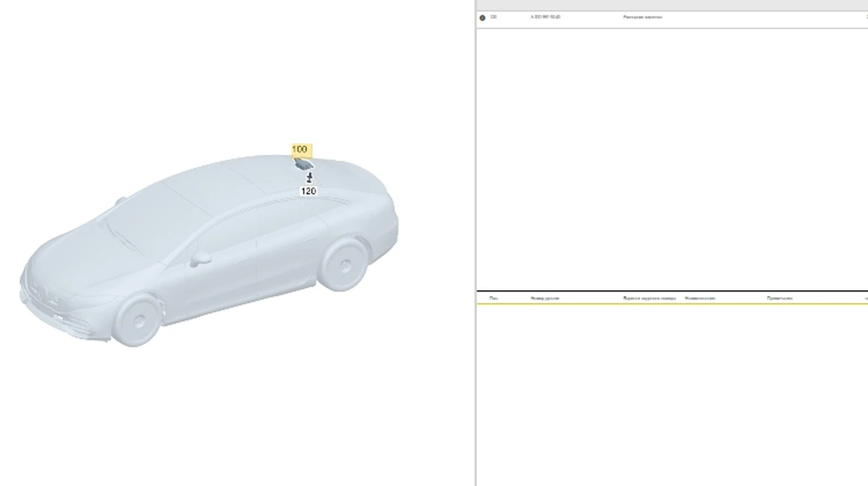Sort by the 'Номер детали' column header

click(545, 298)
